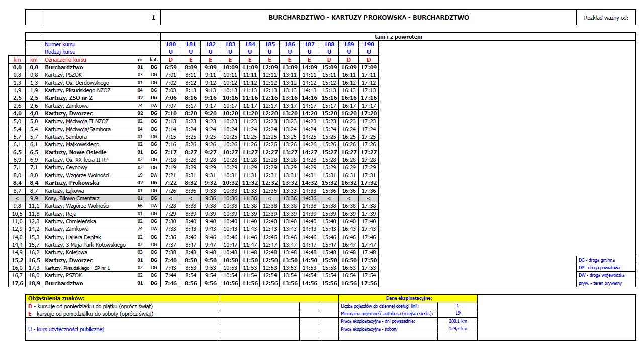Click the 'pryw. - teren prywatny' legend entry
This screenshot has width=644, height=347.
click(x=600, y=283)
